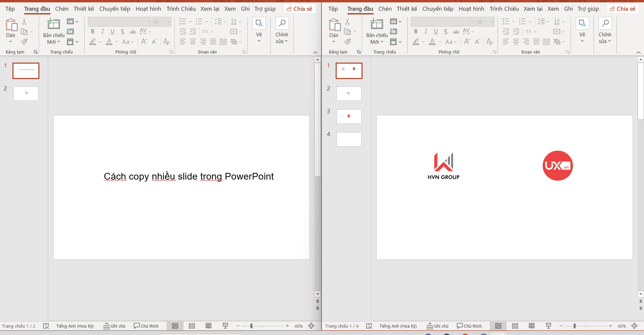Fit slide to window in right window
The image size is (644, 335).
[x=635, y=326]
